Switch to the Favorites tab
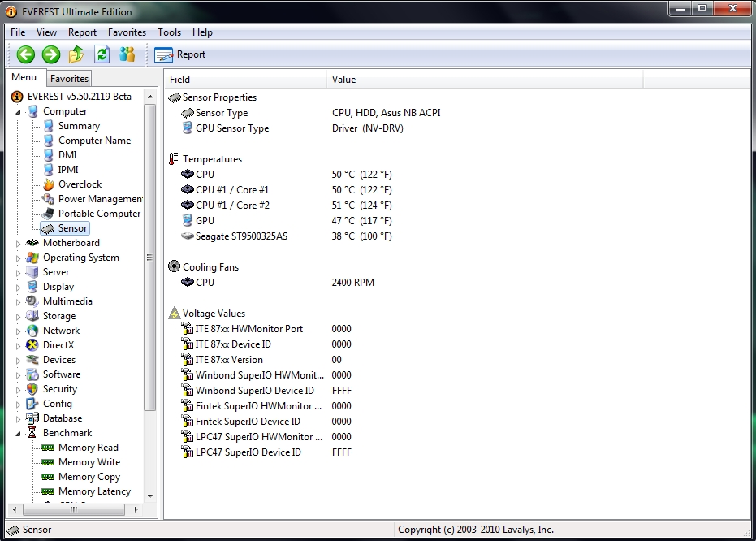This screenshot has width=756, height=541. [x=69, y=78]
